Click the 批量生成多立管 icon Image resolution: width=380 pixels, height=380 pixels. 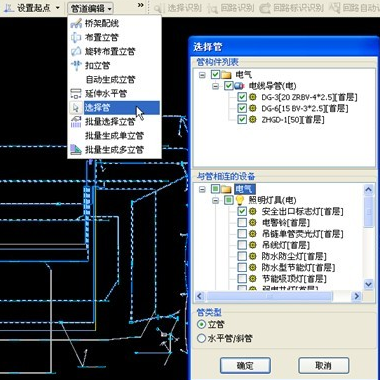tap(76, 150)
